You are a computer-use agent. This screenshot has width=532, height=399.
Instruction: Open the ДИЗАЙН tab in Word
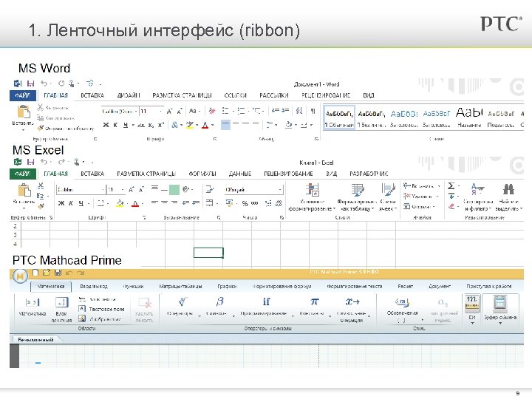[x=129, y=95]
